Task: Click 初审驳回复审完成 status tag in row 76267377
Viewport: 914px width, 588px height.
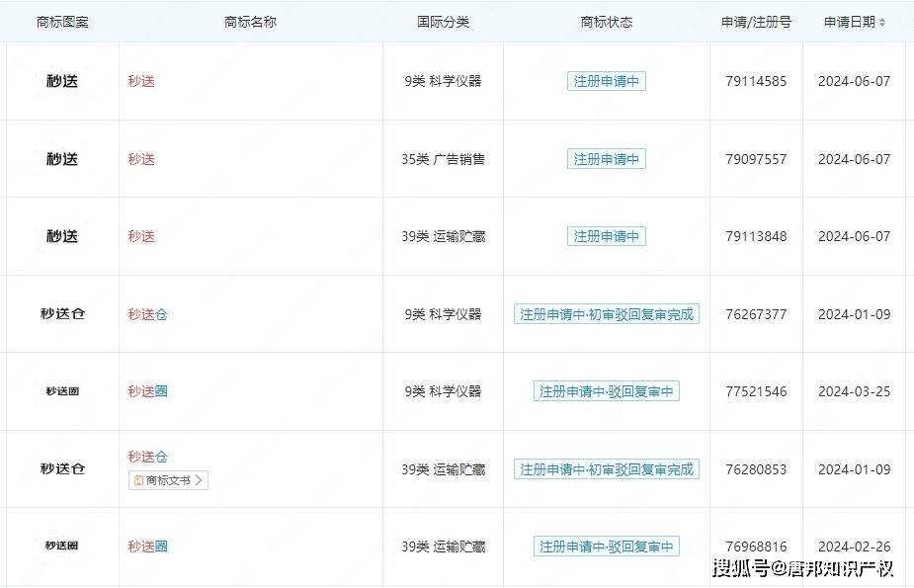Action: pyautogui.click(x=607, y=314)
